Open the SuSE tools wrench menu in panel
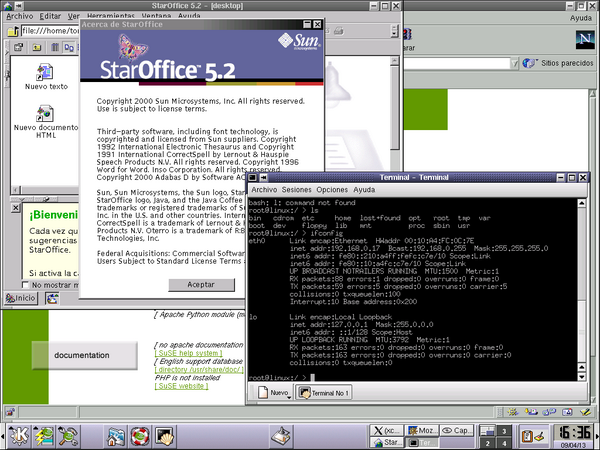600x450 pixels. click(x=68, y=435)
